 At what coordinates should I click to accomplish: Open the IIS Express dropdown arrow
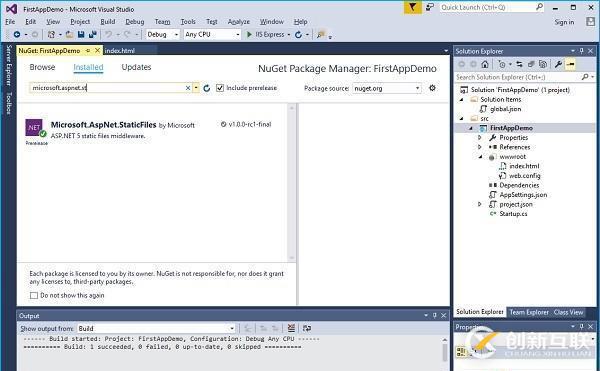289,35
